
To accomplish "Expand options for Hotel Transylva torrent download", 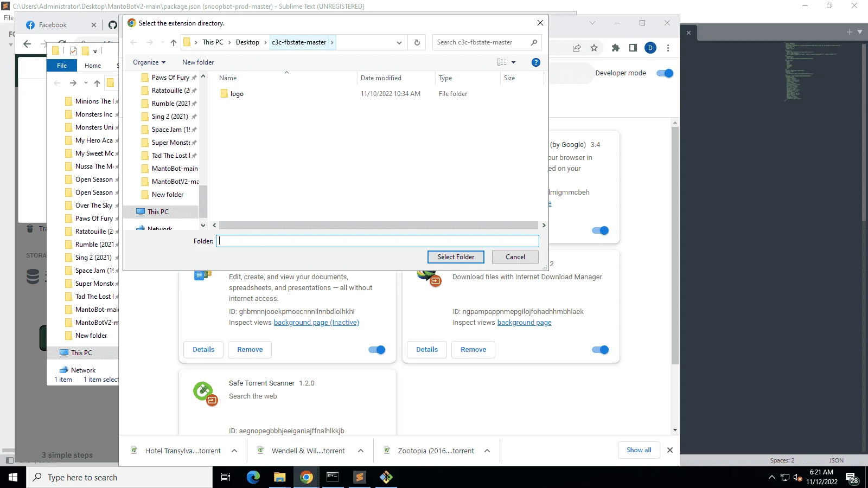I will coord(234,451).
